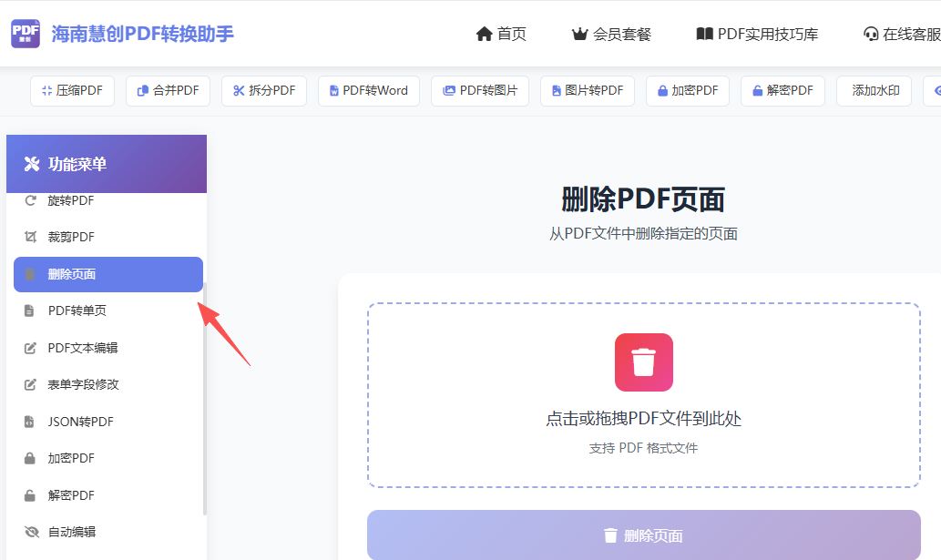Click the sidebar vertical scrollbar
Viewport: 941px width, 560px height.
click(205, 399)
